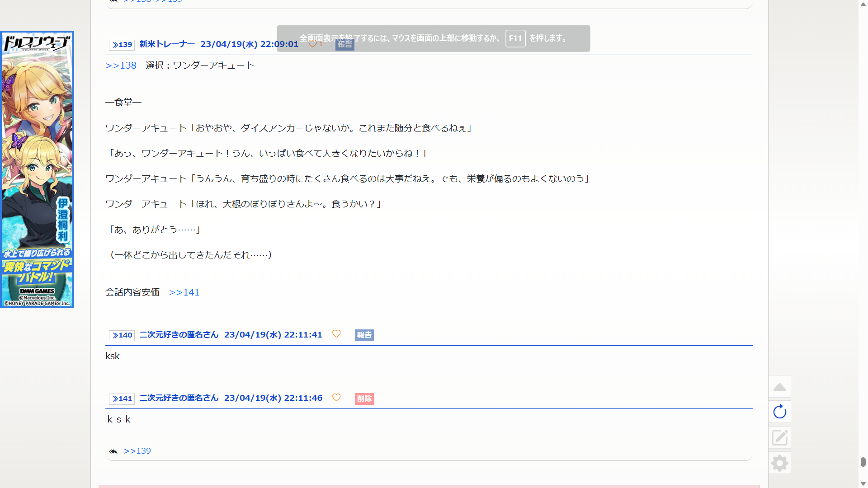The image size is (868, 488).
Task: Follow the >>141 anchor link
Action: pos(184,292)
